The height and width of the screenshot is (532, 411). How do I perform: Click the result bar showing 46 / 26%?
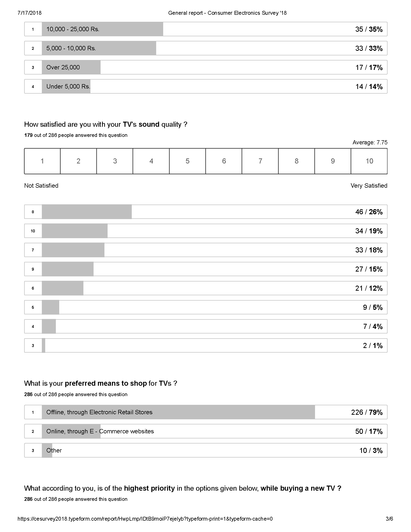coord(205,212)
